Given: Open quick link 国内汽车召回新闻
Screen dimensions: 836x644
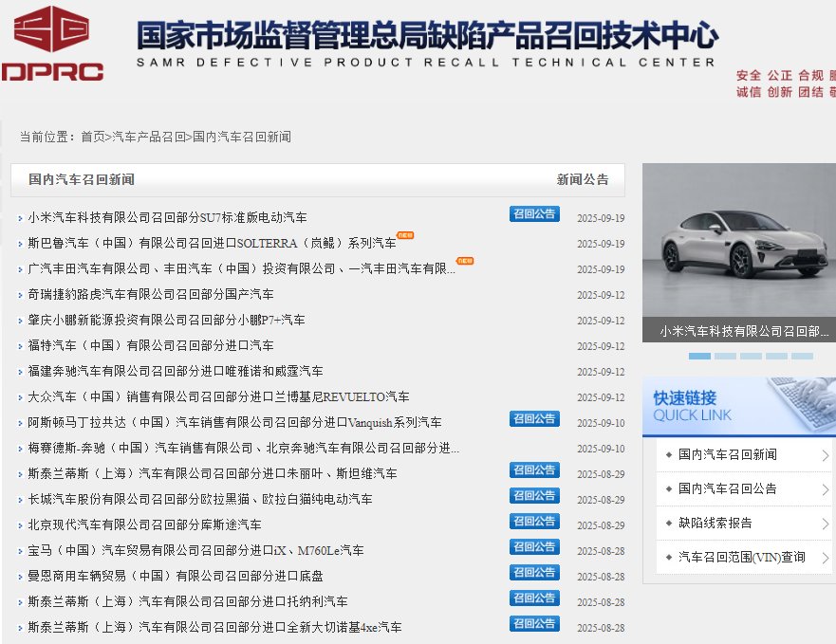Looking at the screenshot, I should tap(727, 454).
